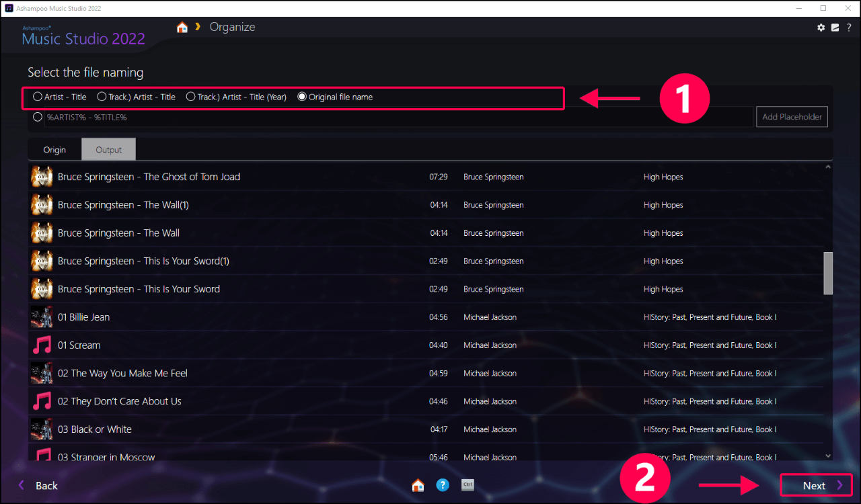Viewport: 861px width, 504px height.
Task: Select the 'Original file name' option
Action: click(335, 97)
